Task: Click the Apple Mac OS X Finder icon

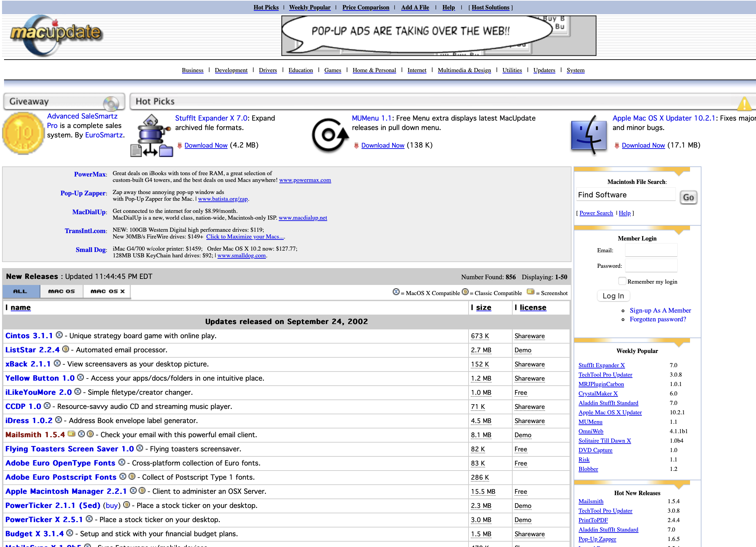Action: click(589, 135)
